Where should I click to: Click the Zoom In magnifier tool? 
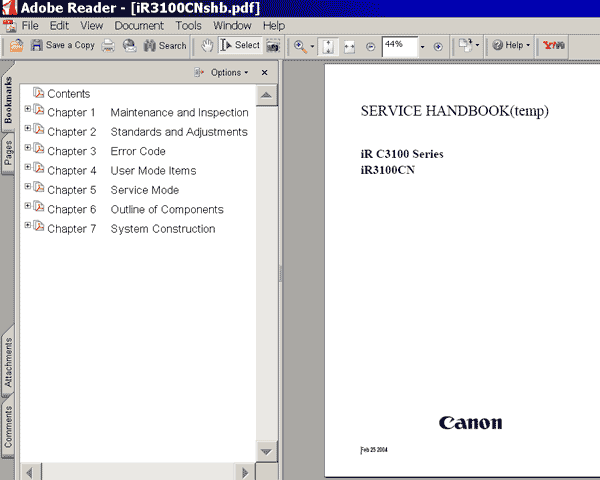[300, 46]
